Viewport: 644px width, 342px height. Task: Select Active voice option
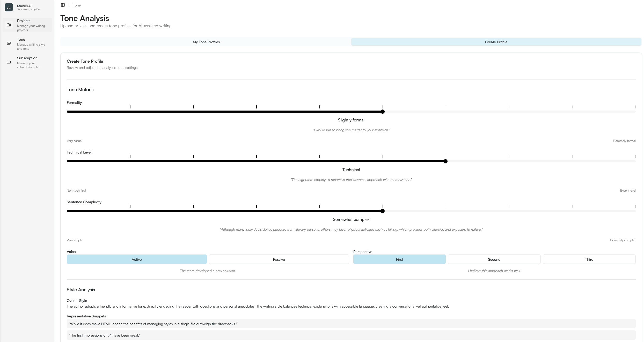[x=137, y=259]
